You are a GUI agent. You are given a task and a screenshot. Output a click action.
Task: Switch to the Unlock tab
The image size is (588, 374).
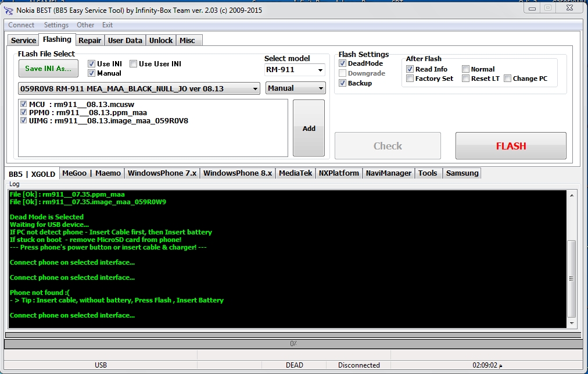pyautogui.click(x=161, y=41)
